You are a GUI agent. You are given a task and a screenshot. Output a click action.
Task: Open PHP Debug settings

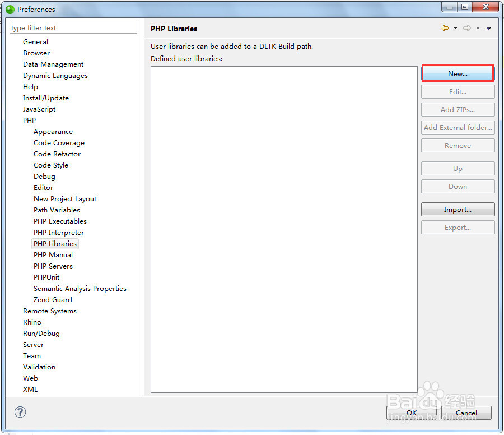click(x=44, y=177)
